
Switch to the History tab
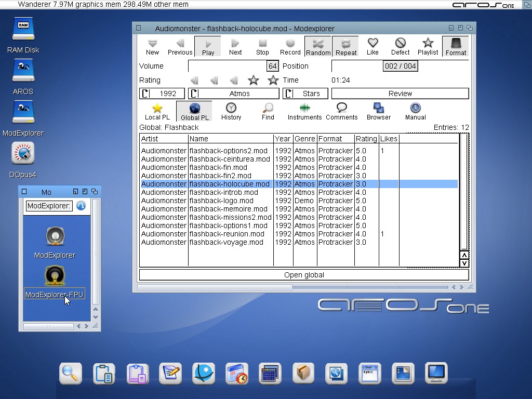(231, 111)
